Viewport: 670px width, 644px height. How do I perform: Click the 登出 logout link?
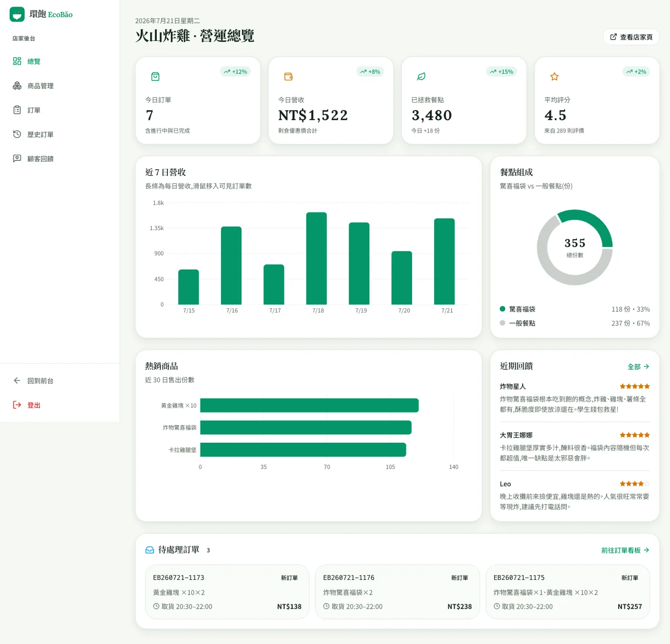[60, 405]
